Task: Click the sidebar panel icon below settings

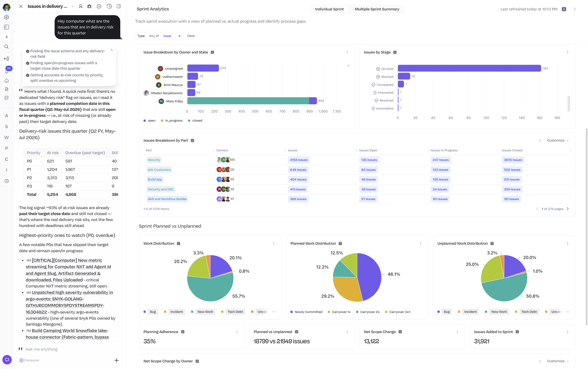Action: pos(7,27)
